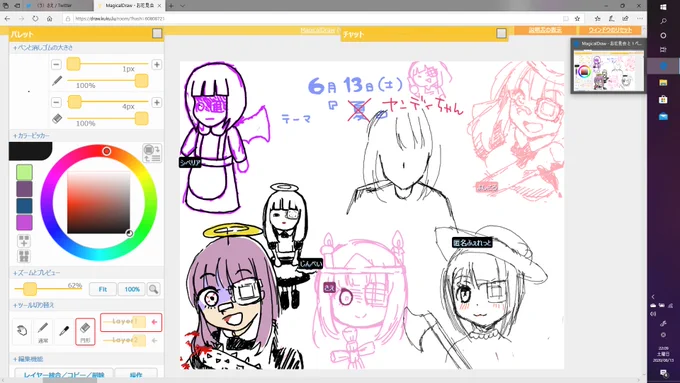The width and height of the screenshot is (680, 383).
Task: Select the normal pen tool
Action: coord(42,331)
